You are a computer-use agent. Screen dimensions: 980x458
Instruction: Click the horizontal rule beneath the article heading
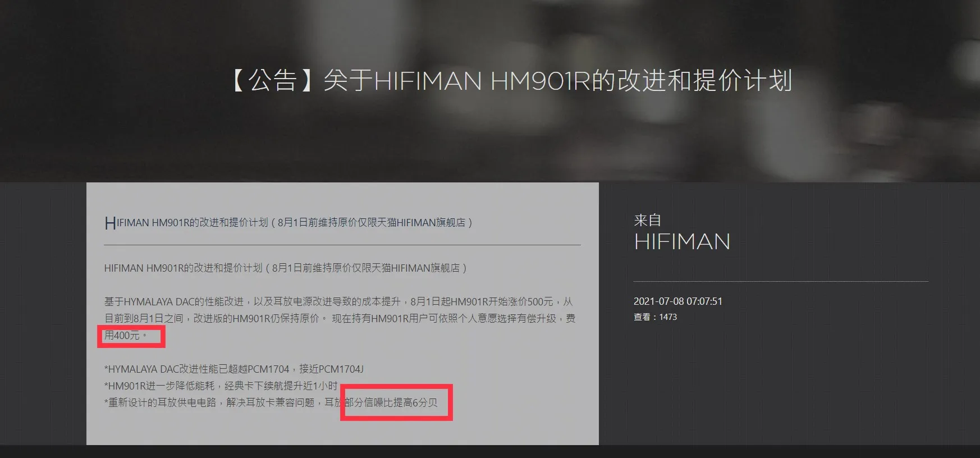click(342, 245)
